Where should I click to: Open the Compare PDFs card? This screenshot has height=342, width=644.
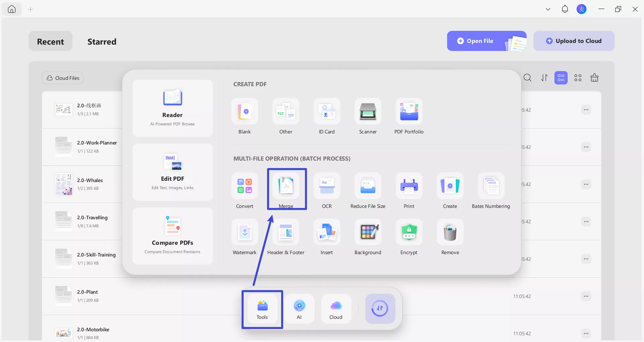click(x=172, y=236)
